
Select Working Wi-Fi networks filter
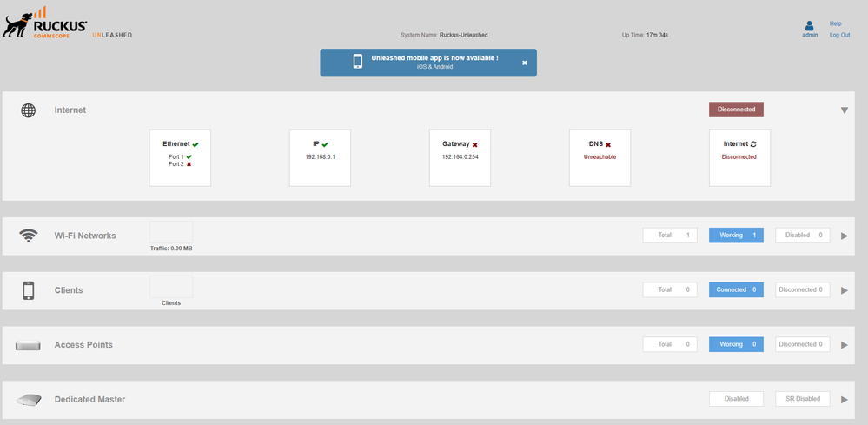coord(736,235)
